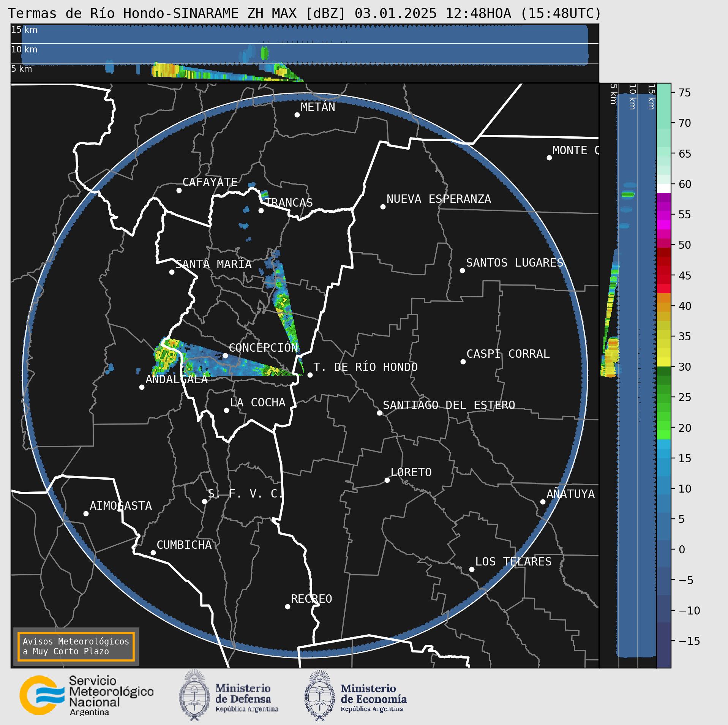
Task: Select the METÁN city marker dot
Action: (297, 115)
